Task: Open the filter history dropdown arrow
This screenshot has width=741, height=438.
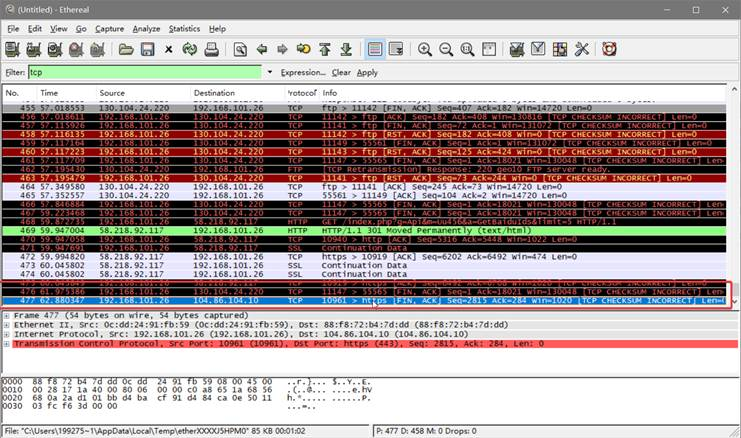Action: (269, 72)
